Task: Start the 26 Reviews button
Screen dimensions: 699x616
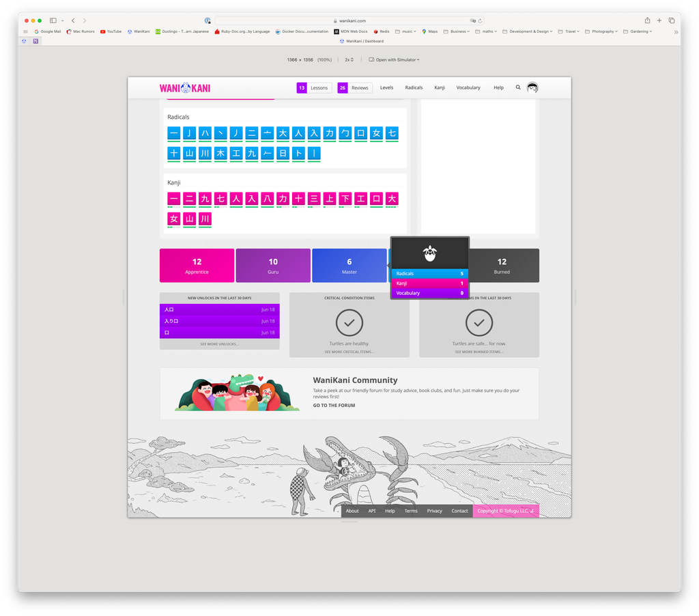Action: (x=355, y=88)
